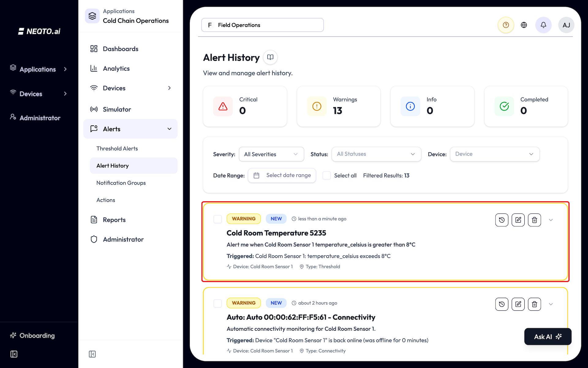Open the Alert History documentation book icon
Viewport: 588px width, 368px height.
270,57
